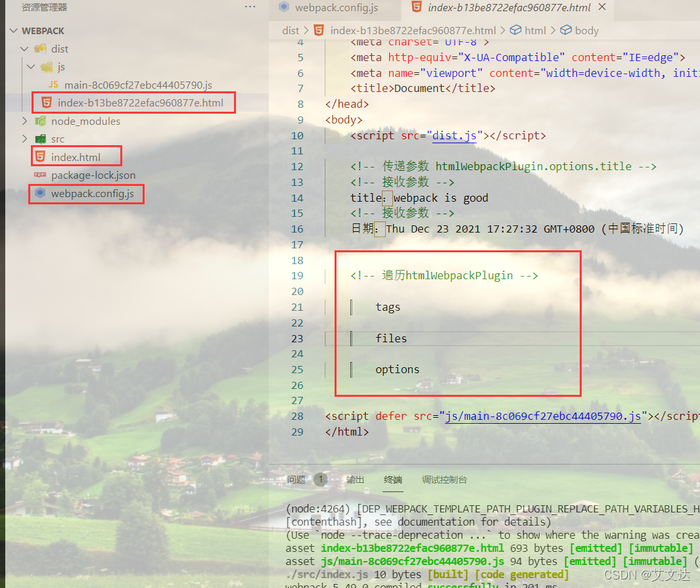This screenshot has width=700, height=588.
Task: Click the word 'options' on line 25
Action: point(397,370)
